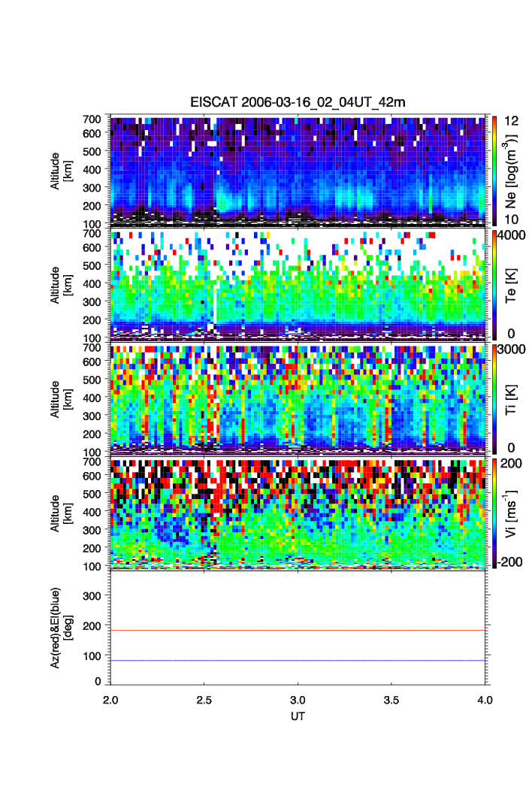The height and width of the screenshot is (799, 532).
Task: Click the Vi [ms-1] color bar label
Action: tap(513, 513)
